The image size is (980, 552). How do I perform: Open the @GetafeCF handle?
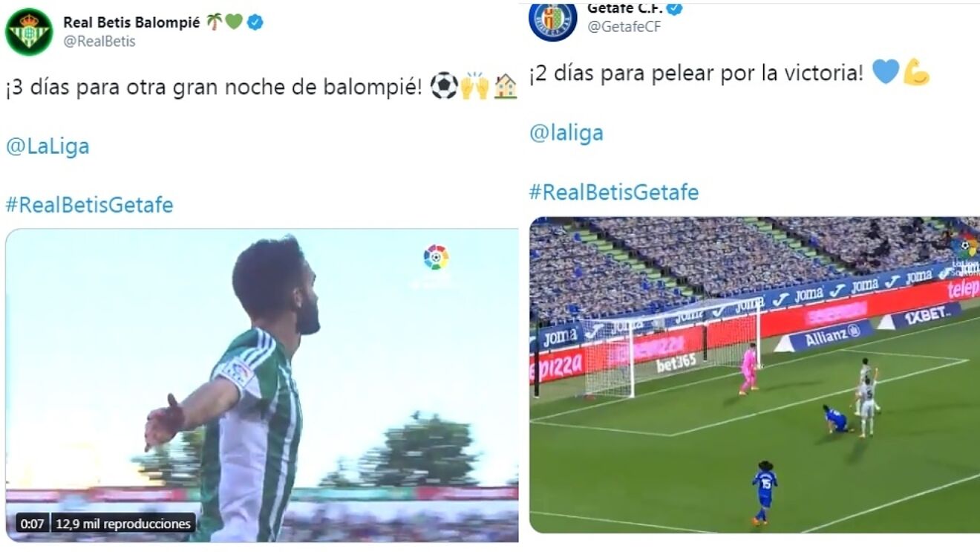624,27
